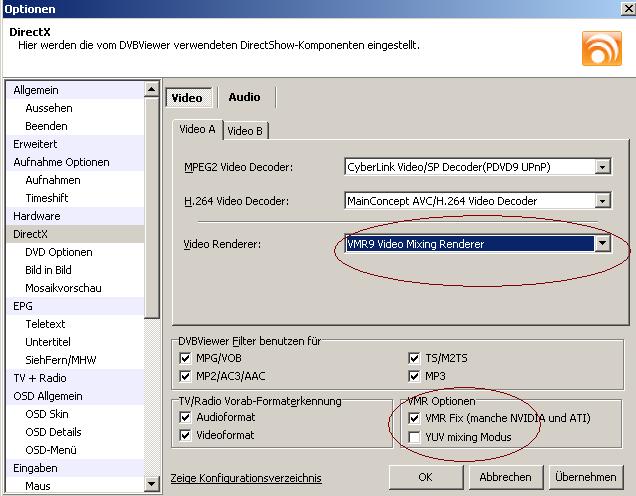Uncheck VMR Fix (manche NVIDIA und ATI)
Image resolution: width=636 pixels, height=496 pixels.
415,417
